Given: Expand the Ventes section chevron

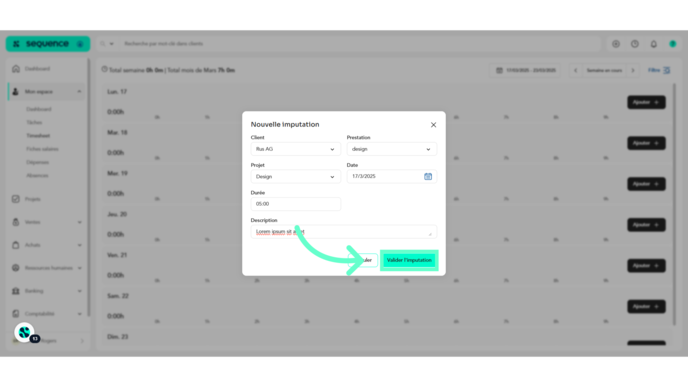Looking at the screenshot, I should click(x=79, y=222).
